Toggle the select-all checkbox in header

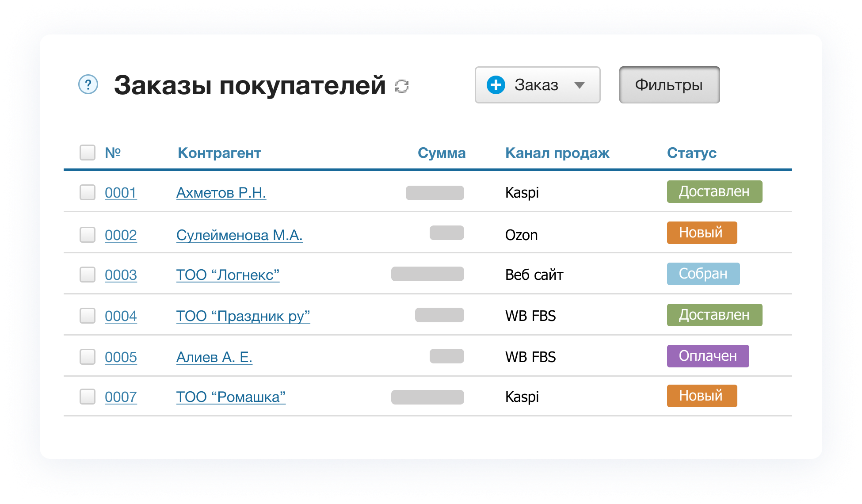[x=88, y=153]
